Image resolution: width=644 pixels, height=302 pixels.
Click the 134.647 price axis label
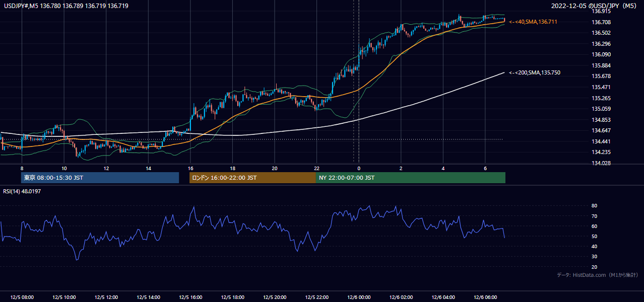click(x=601, y=130)
